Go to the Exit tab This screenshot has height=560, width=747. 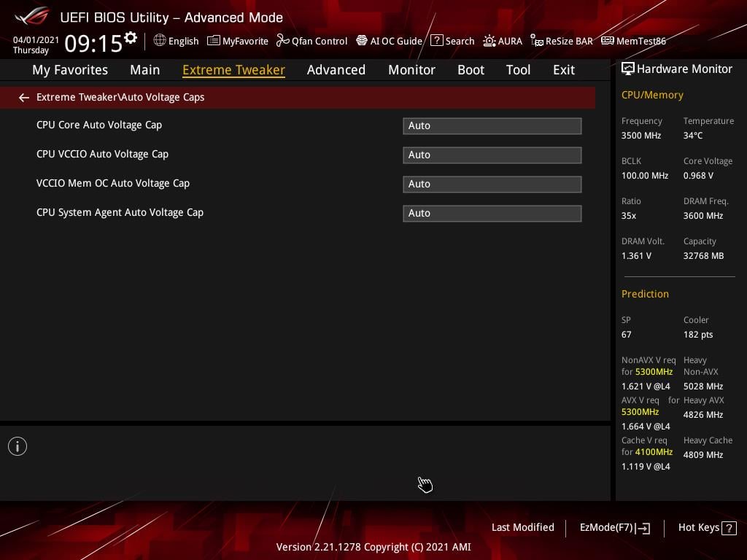(564, 70)
